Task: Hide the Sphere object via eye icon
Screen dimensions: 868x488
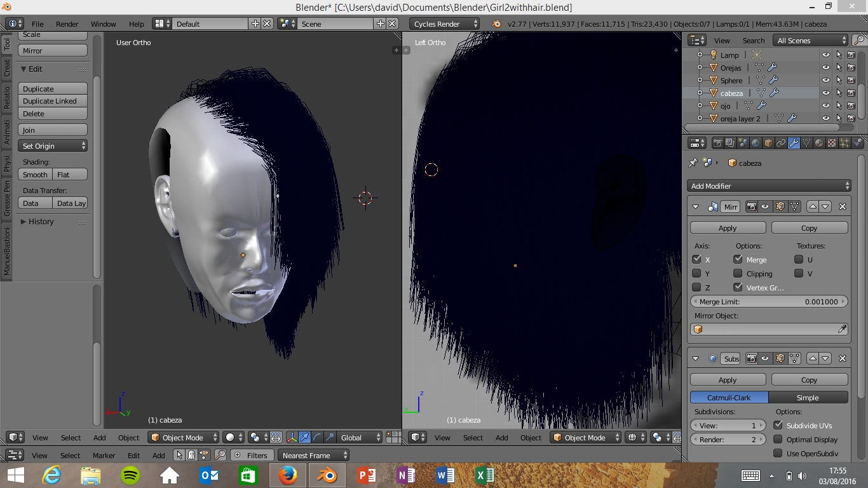Action: click(825, 81)
